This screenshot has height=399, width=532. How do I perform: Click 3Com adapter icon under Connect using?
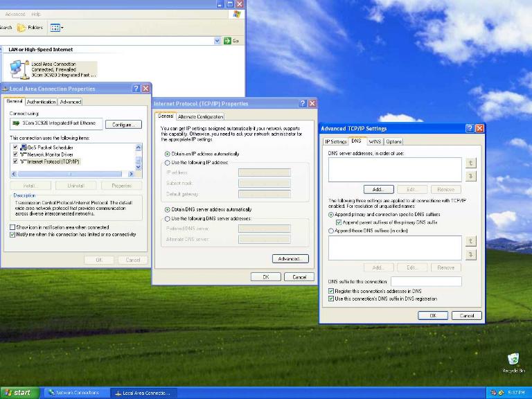pyautogui.click(x=16, y=123)
